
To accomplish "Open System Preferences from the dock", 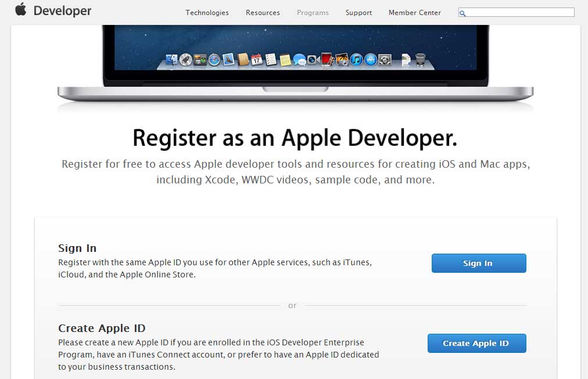I will (x=385, y=59).
